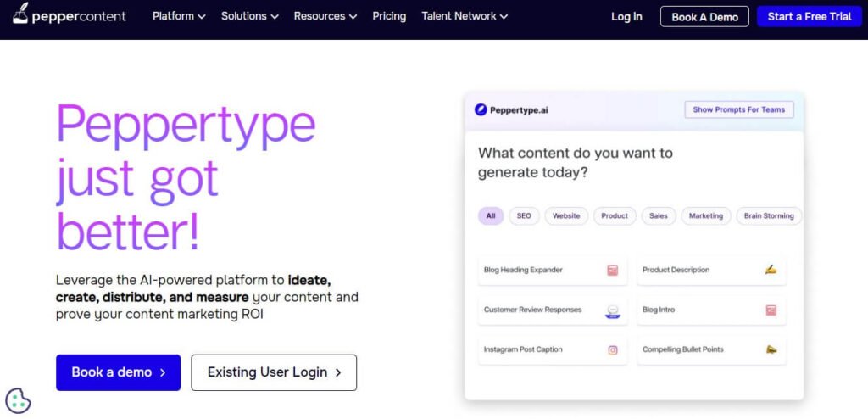Image resolution: width=868 pixels, height=419 pixels.
Task: Open Product Description card
Action: pos(711,271)
